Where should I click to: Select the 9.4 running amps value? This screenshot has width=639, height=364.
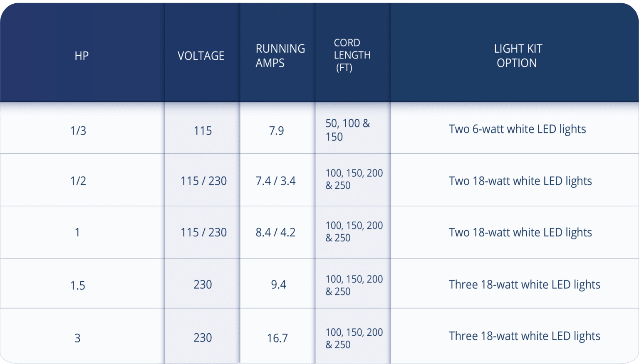(x=278, y=285)
